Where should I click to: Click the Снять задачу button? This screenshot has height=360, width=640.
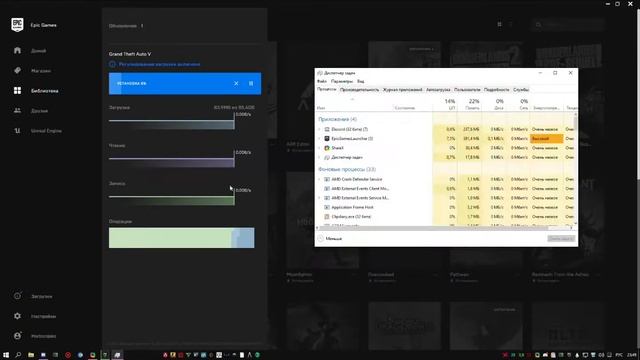click(x=561, y=238)
